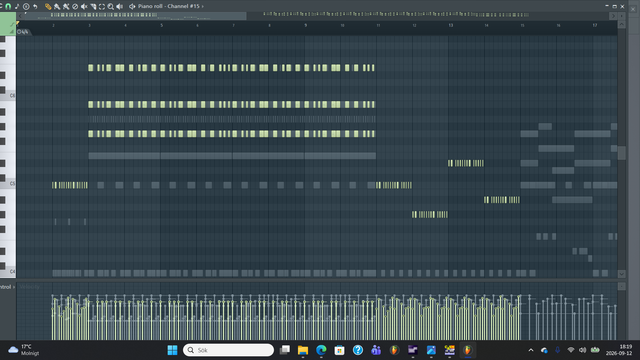The image size is (640, 360).
Task: Open the Control event lane selector
Action: [7, 287]
